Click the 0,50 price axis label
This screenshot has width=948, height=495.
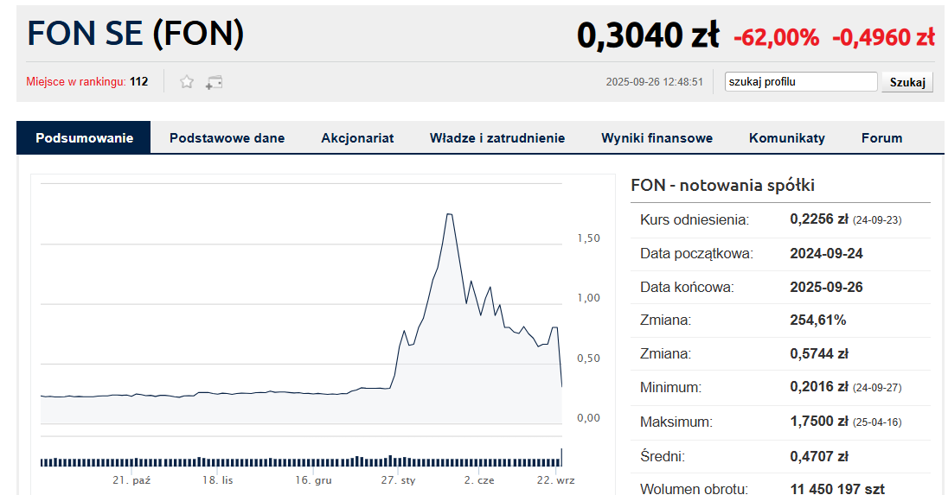point(588,358)
